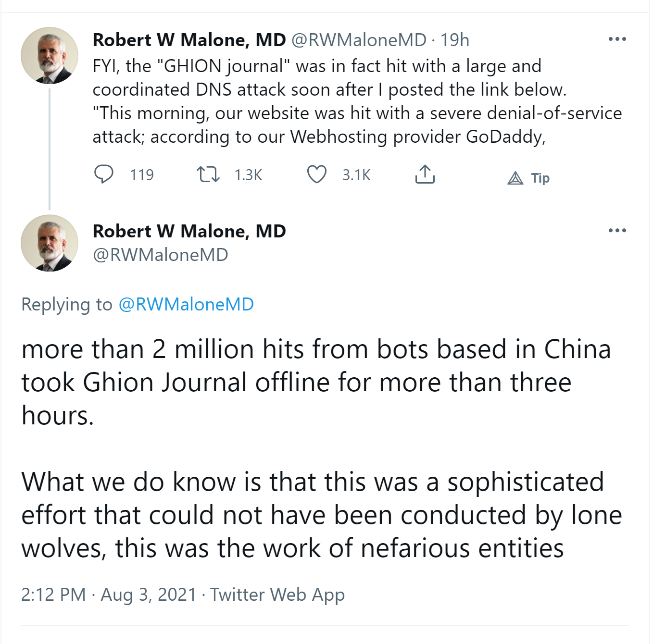Viewport: 653px width, 644px height.
Task: View the 3.1K likes count
Action: [356, 175]
